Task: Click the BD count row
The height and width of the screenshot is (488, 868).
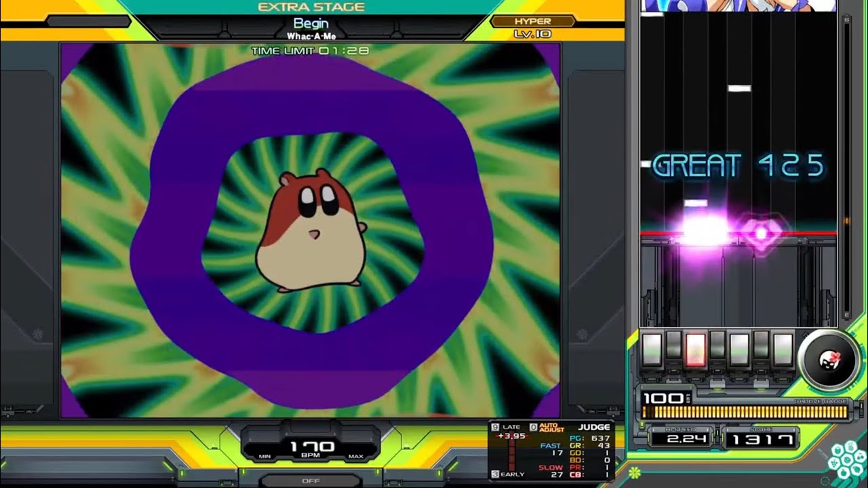Action: (591, 460)
